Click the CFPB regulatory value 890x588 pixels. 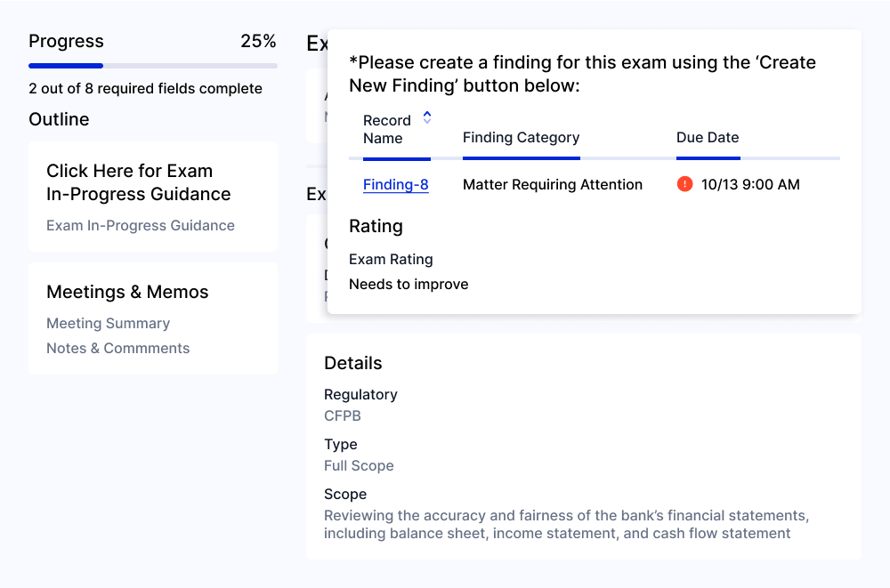pos(343,415)
